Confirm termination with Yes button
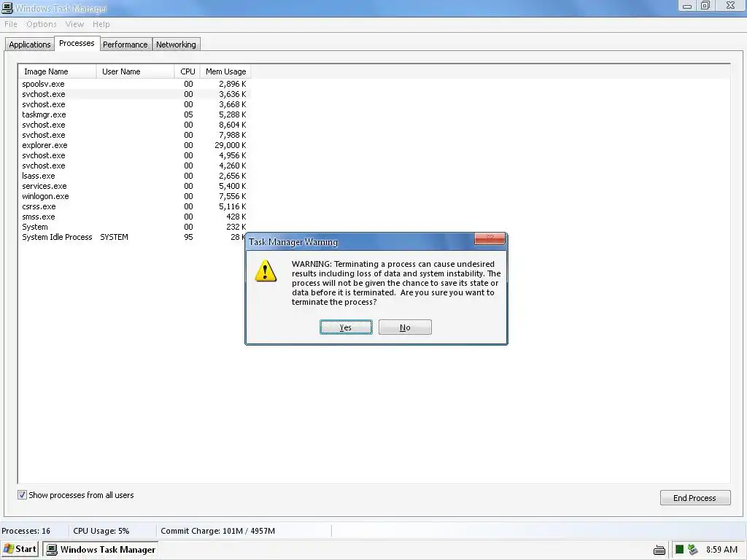Viewport: 747px width, 560px height. click(346, 327)
